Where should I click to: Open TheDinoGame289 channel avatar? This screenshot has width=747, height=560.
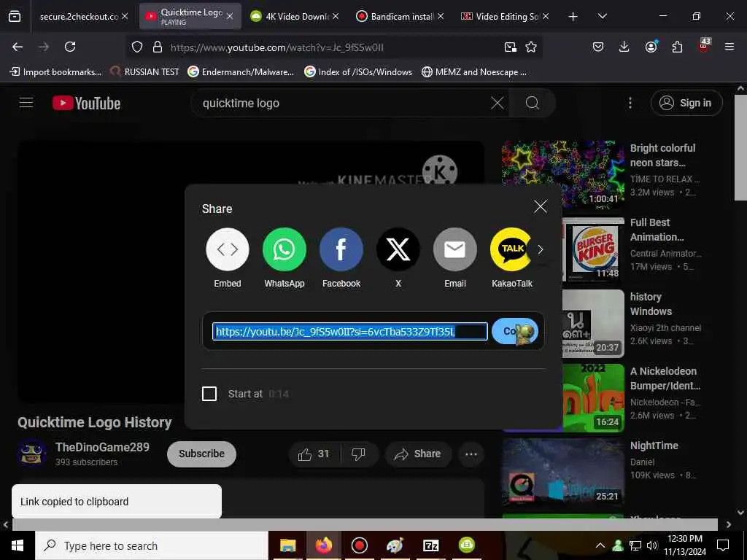[32, 454]
